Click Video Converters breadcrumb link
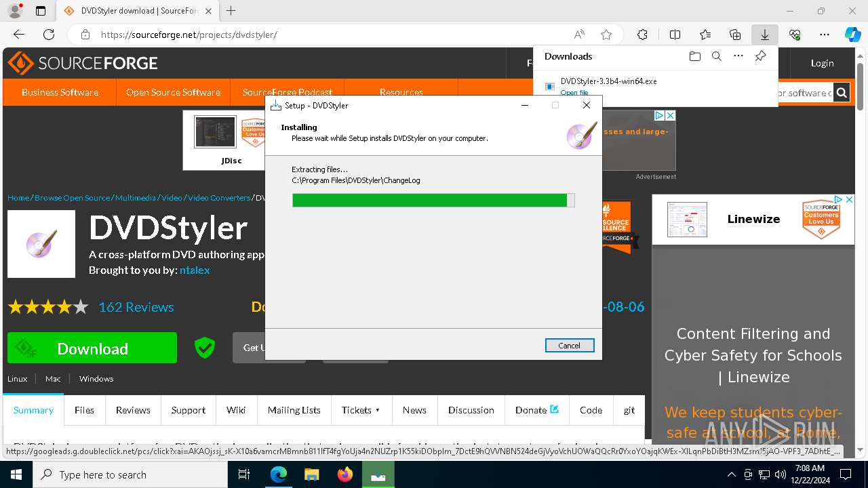The width and height of the screenshot is (868, 488). point(219,198)
